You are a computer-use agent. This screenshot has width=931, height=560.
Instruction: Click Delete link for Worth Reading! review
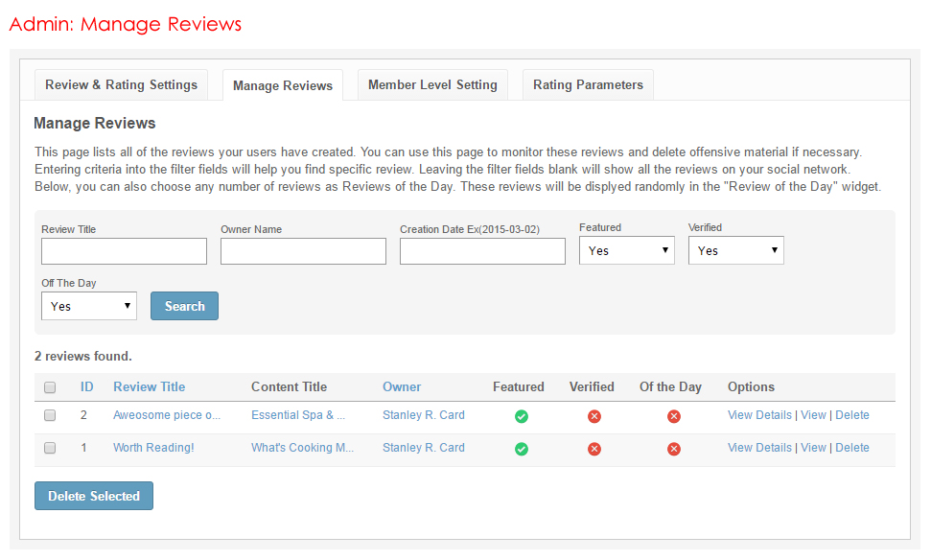pos(851,448)
